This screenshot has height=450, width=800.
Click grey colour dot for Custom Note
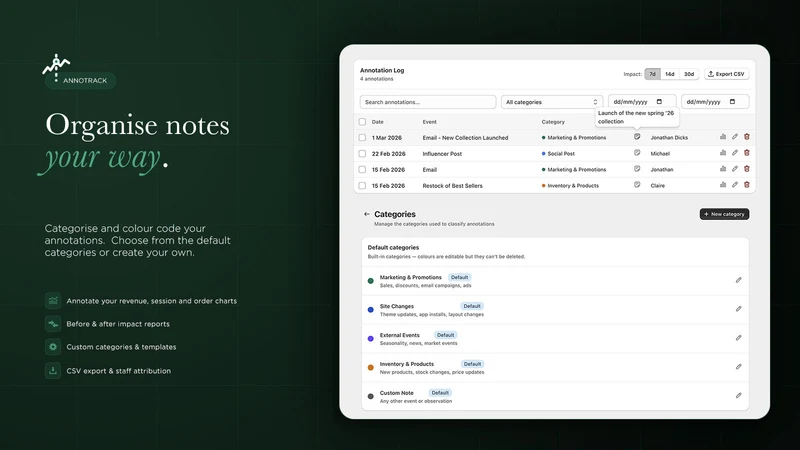(x=370, y=396)
